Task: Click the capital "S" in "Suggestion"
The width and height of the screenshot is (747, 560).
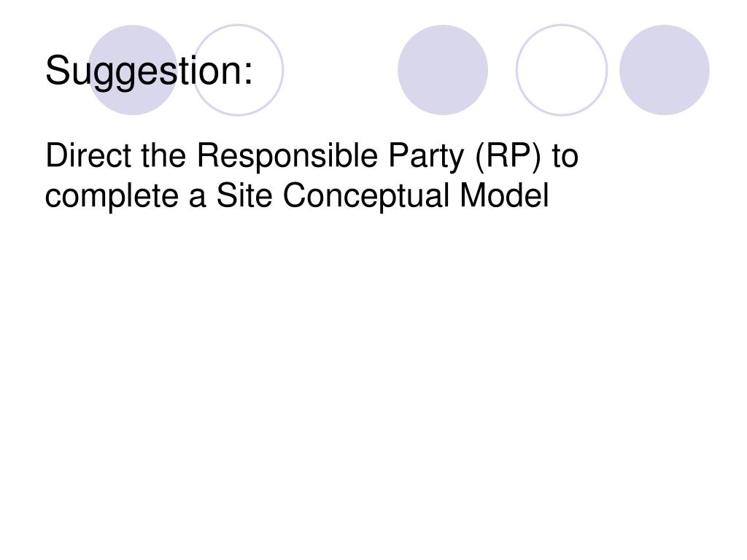Action: (55, 71)
